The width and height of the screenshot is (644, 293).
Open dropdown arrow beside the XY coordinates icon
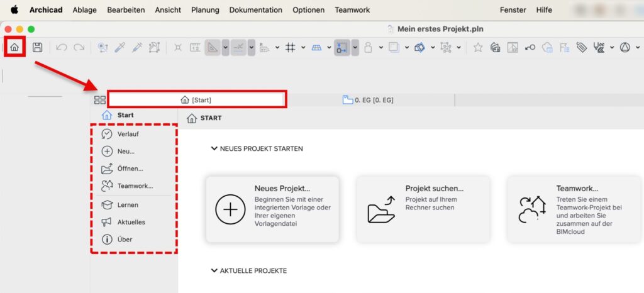277,48
